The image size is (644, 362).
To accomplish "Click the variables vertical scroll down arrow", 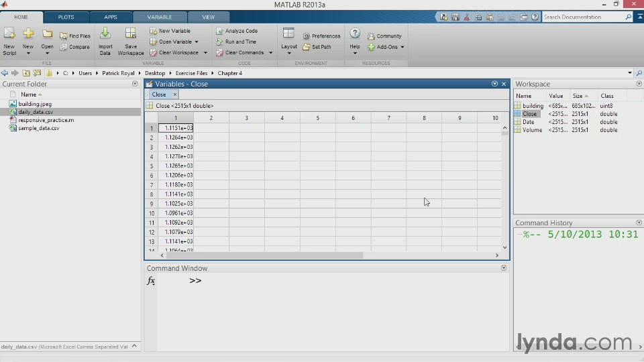I will pyautogui.click(x=504, y=247).
